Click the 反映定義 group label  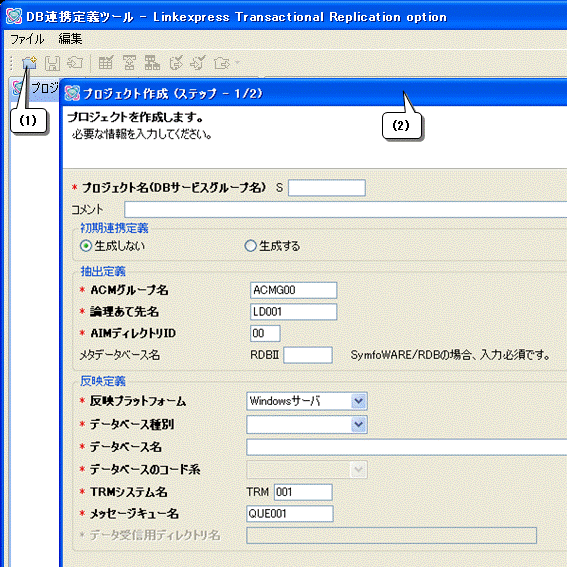(103, 381)
